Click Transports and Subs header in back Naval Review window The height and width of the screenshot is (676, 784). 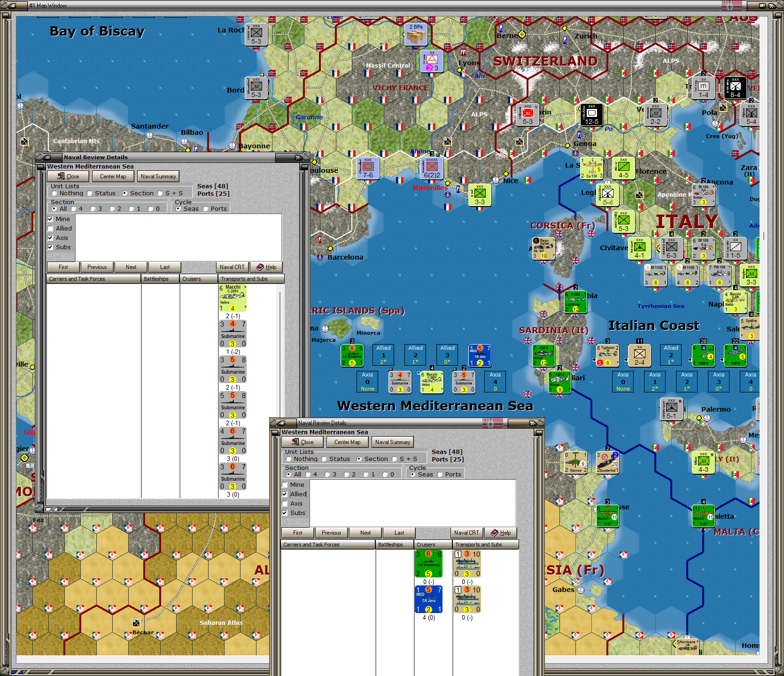251,279
